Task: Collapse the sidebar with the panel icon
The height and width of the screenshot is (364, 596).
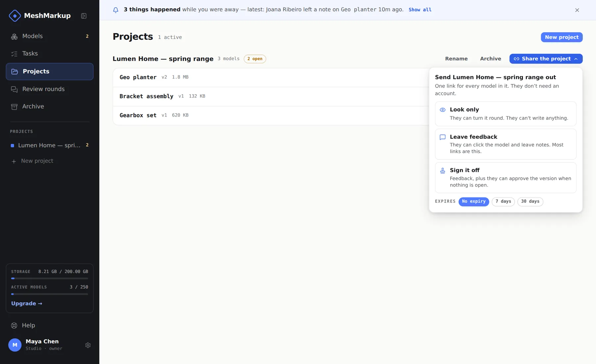Action: coord(84,16)
